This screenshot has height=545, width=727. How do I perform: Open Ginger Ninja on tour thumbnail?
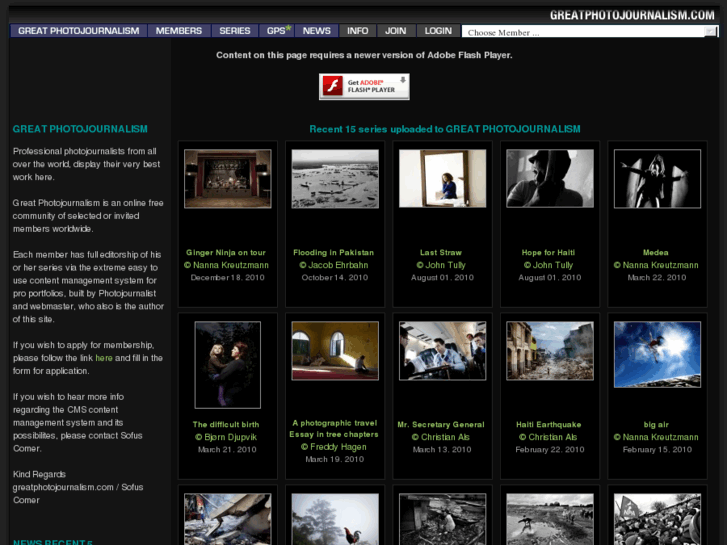pos(227,179)
